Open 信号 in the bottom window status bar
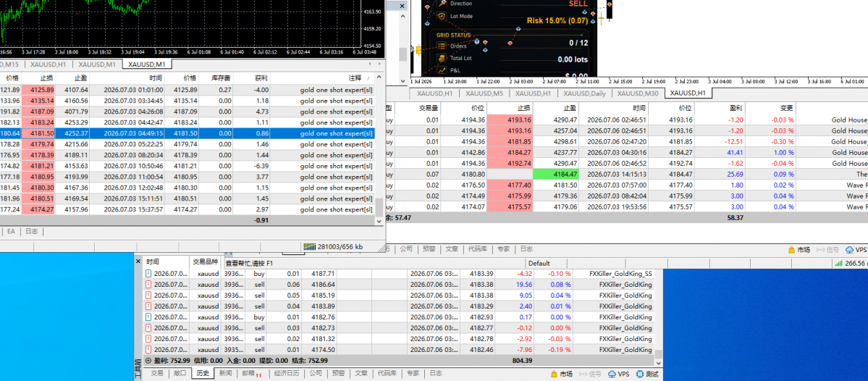 point(591,374)
